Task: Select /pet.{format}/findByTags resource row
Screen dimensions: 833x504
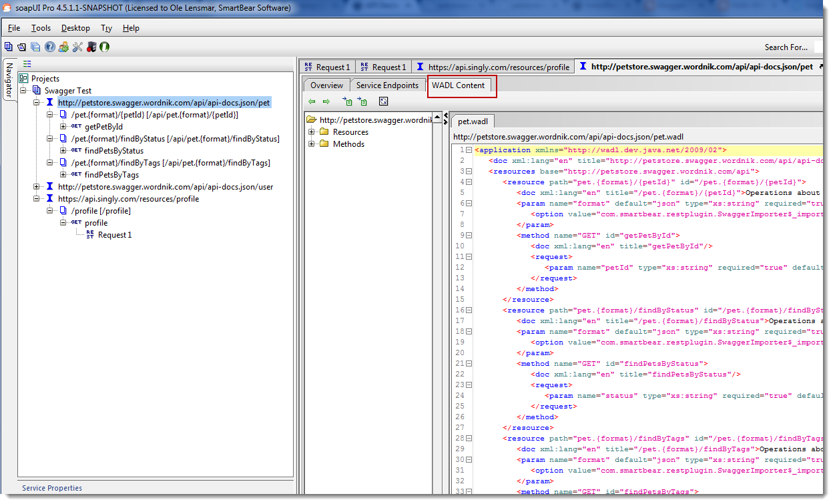Action: click(x=170, y=163)
